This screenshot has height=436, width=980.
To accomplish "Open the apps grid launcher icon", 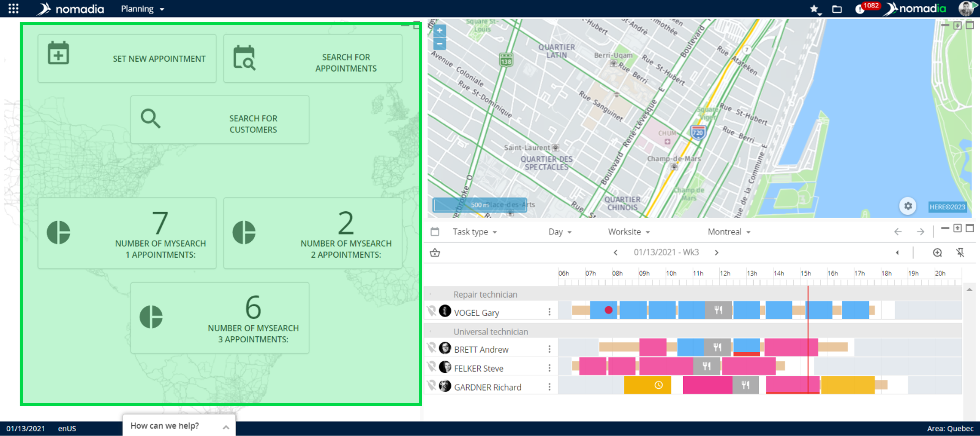I will (13, 8).
